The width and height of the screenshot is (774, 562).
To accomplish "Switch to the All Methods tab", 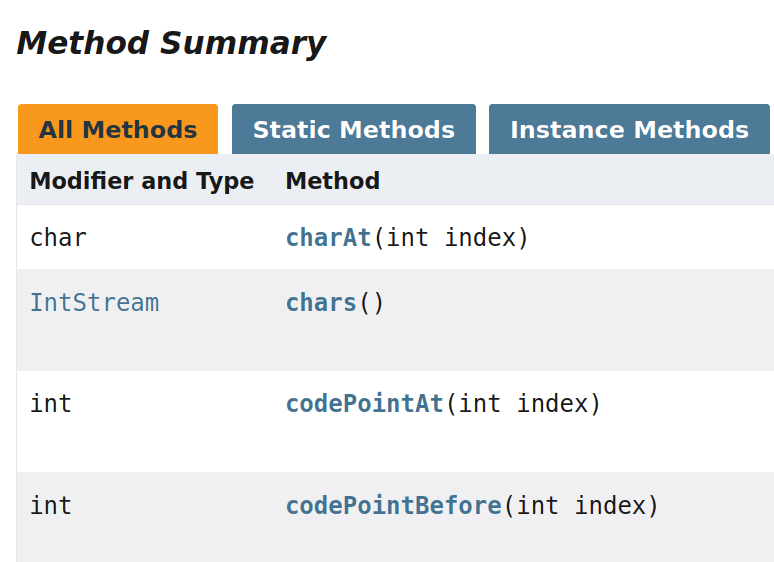I will [118, 130].
